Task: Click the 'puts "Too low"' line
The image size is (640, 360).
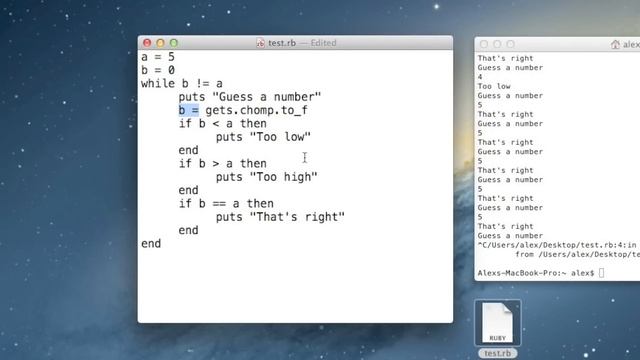Action: pyautogui.click(x=263, y=137)
